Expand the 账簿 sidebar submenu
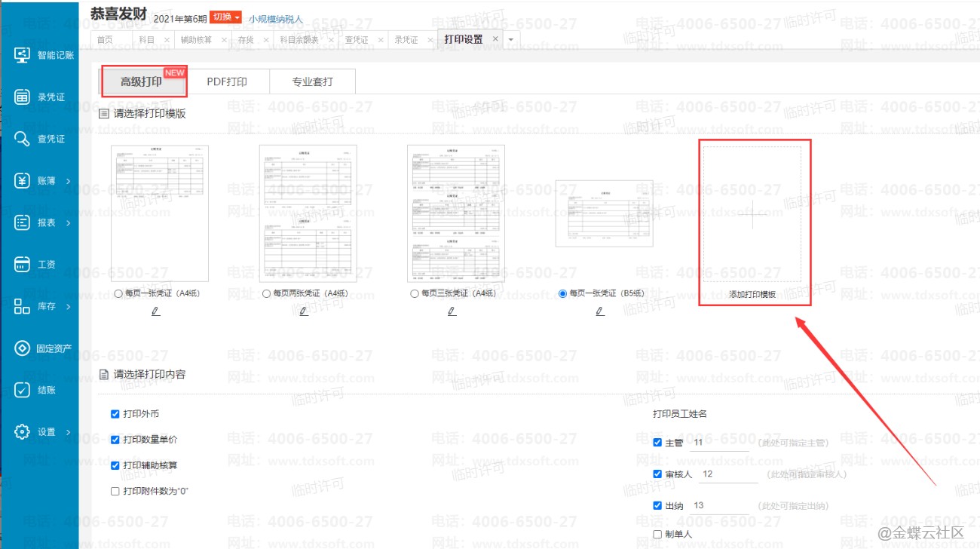This screenshot has height=549, width=980. pyautogui.click(x=44, y=181)
